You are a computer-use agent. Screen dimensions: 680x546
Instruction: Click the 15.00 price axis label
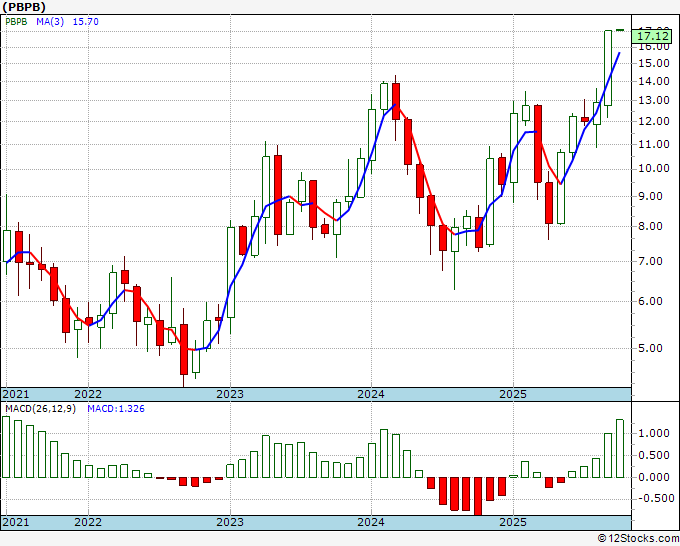654,63
